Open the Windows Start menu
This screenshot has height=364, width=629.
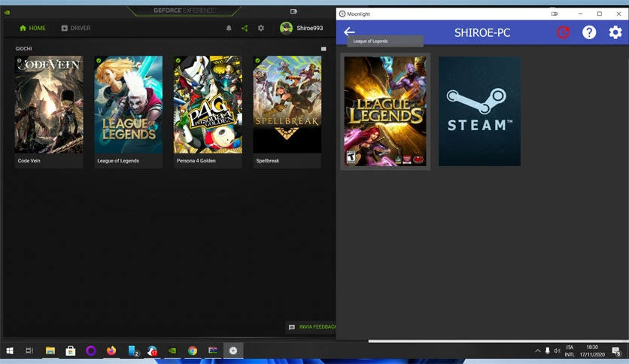(x=10, y=350)
